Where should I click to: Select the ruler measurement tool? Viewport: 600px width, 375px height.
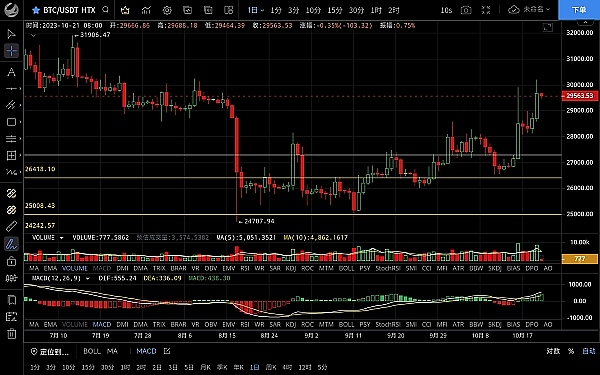(x=11, y=227)
